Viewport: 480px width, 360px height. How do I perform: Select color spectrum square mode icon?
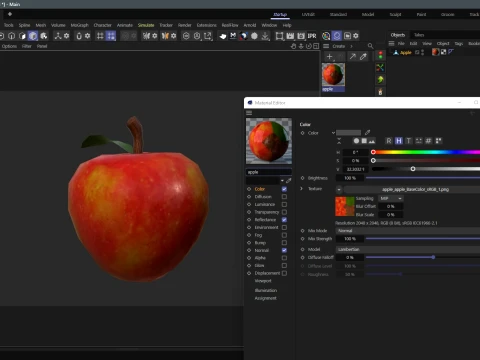tap(364, 141)
